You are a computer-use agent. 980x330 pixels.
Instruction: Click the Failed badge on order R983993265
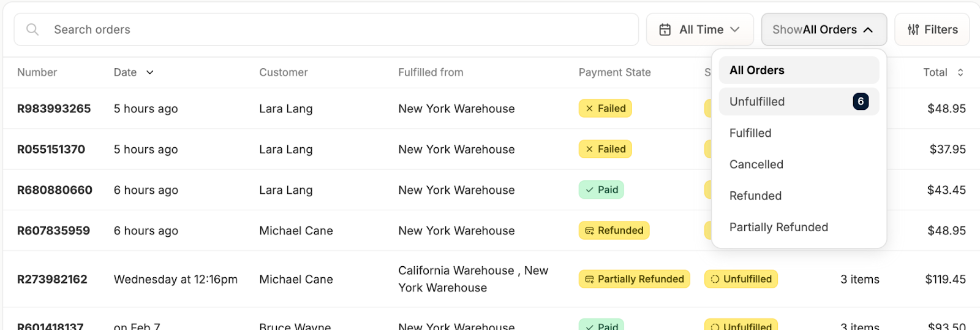click(605, 109)
